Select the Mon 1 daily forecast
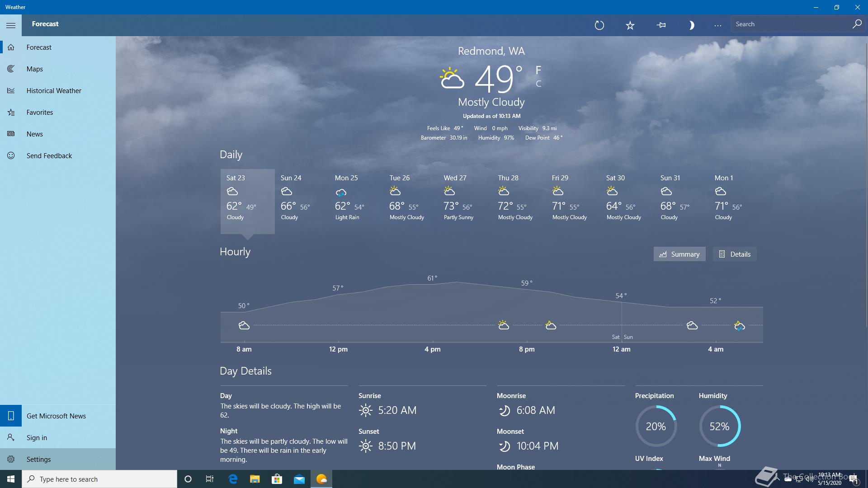Image resolution: width=868 pixels, height=488 pixels. [736, 201]
